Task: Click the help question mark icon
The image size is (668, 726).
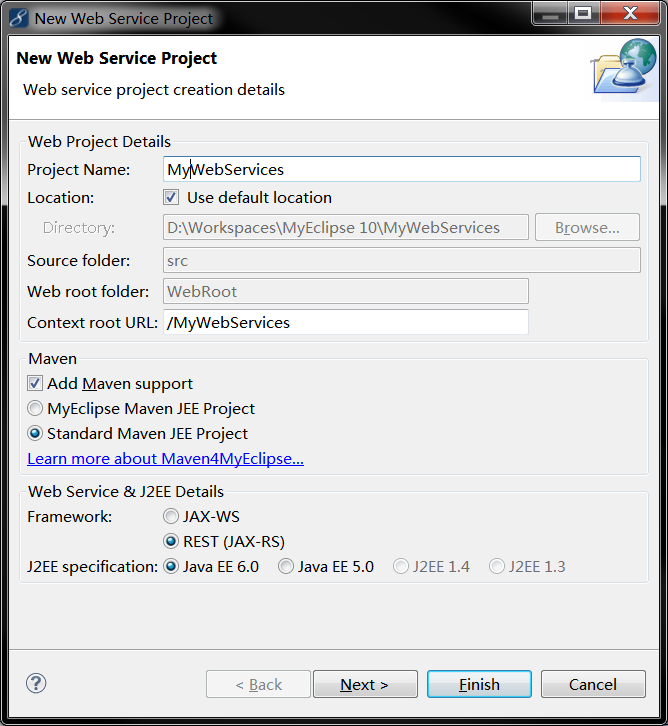Action: tap(36, 683)
